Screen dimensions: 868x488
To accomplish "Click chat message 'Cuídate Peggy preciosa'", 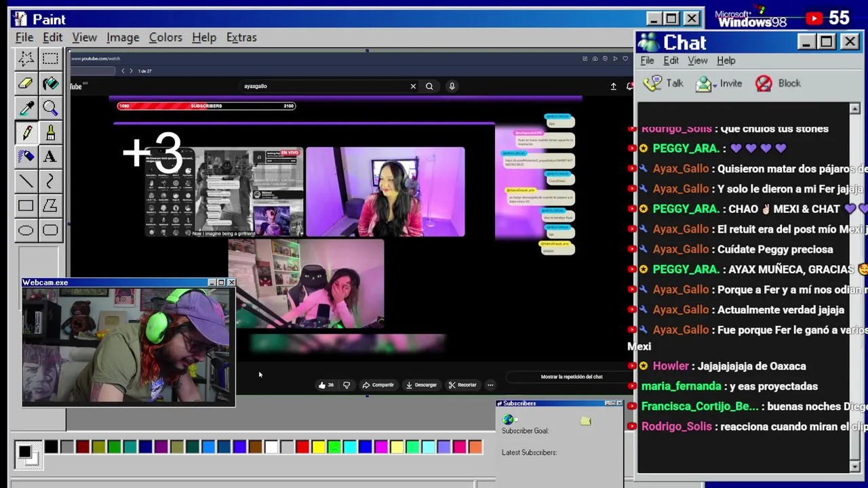I will coord(775,249).
